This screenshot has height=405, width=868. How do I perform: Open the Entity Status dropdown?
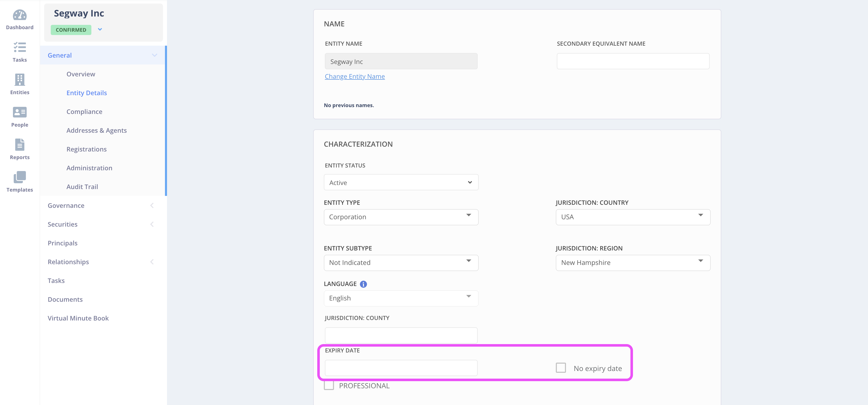(x=401, y=182)
